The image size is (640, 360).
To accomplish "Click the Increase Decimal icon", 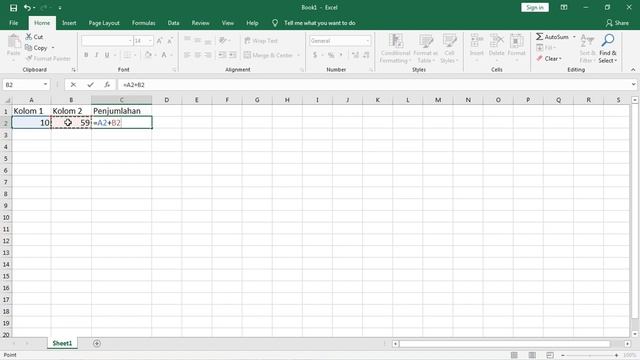I will 356,55.
